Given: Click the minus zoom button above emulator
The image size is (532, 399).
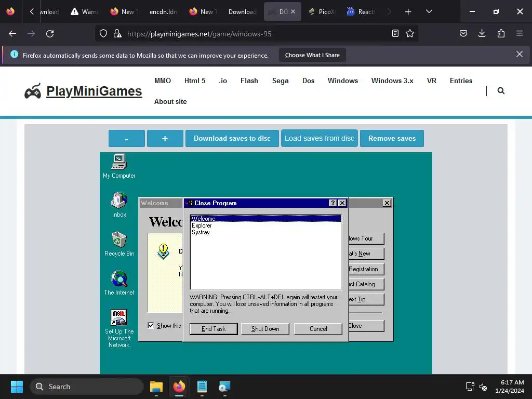Looking at the screenshot, I should click(127, 138).
